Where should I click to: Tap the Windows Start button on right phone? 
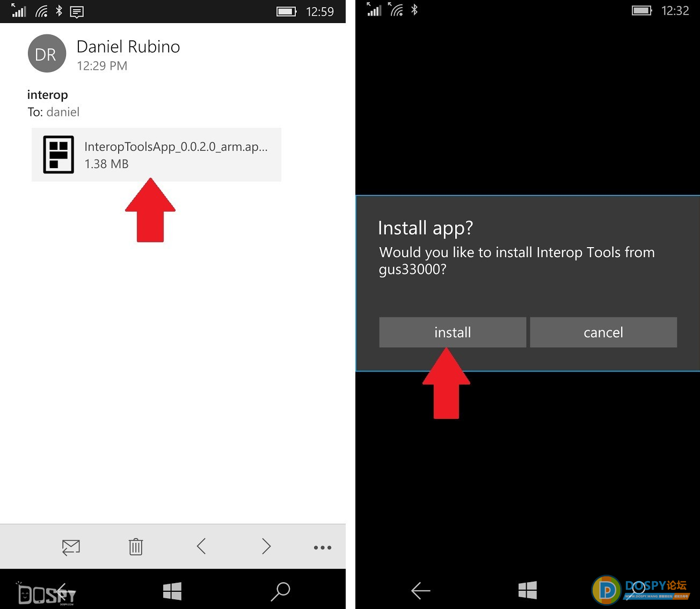point(528,590)
